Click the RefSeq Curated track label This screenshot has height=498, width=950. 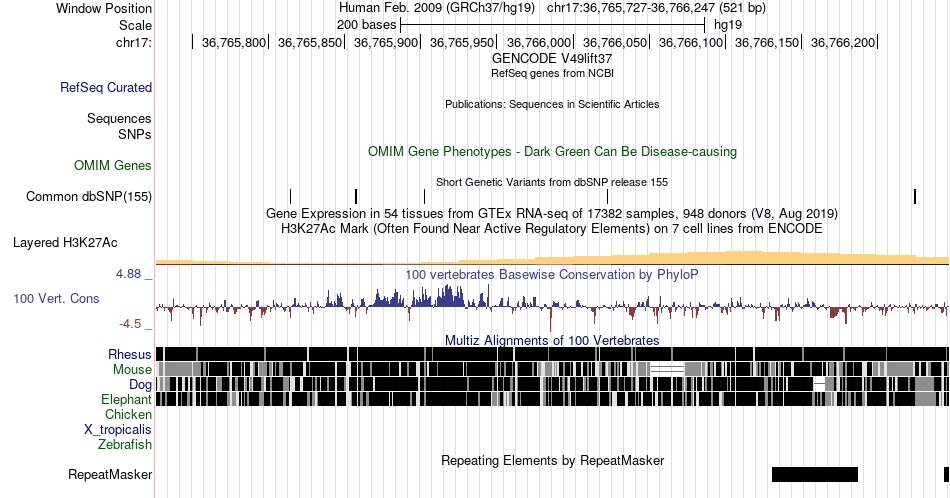click(x=105, y=87)
